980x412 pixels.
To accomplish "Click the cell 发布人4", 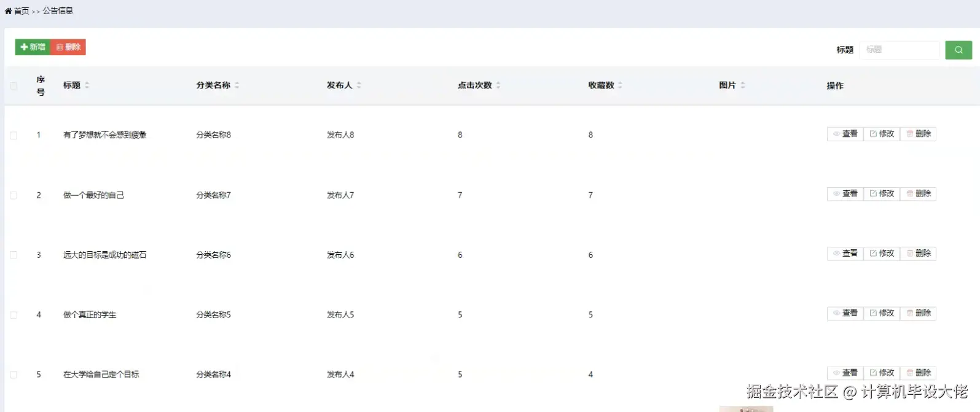I will 340,375.
